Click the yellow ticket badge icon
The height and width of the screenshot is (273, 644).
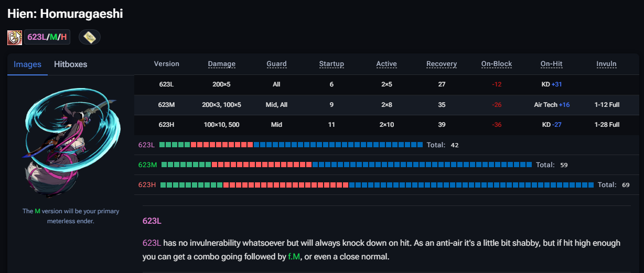(90, 37)
